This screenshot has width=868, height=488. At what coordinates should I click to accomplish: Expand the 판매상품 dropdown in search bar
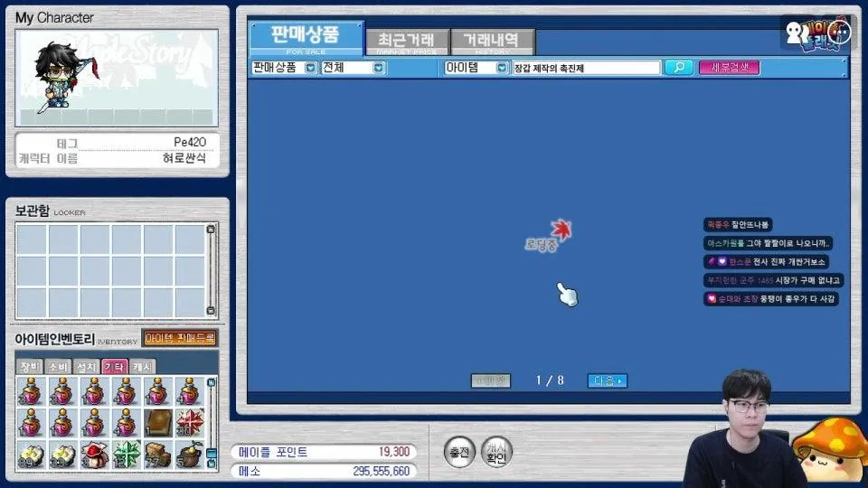click(310, 68)
